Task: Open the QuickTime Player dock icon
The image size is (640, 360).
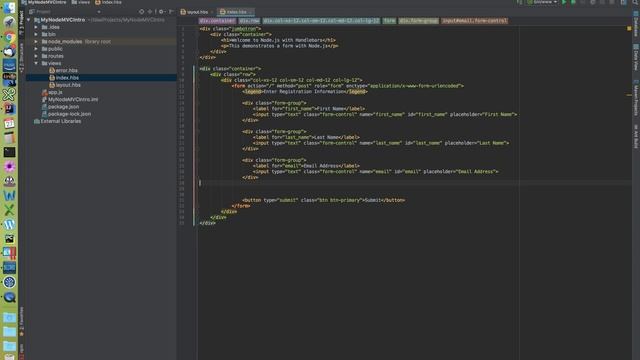Action: click(x=9, y=297)
